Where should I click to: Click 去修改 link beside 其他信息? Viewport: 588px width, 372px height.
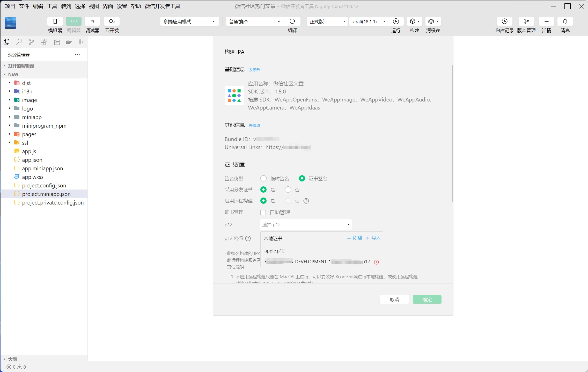pyautogui.click(x=254, y=125)
